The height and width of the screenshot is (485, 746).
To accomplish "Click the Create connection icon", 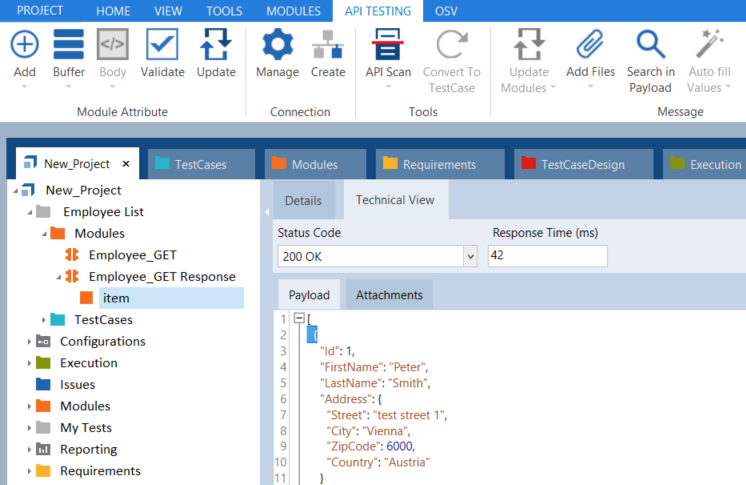I will tap(328, 46).
